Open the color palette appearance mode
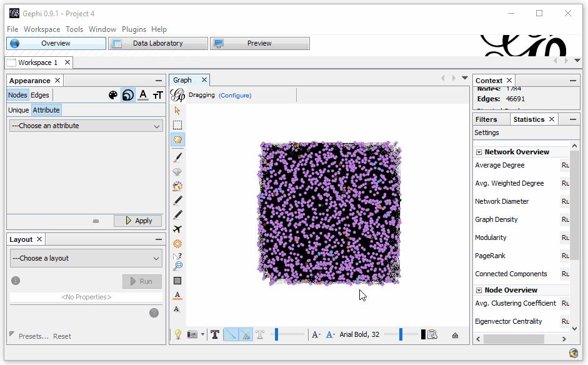The width and height of the screenshot is (588, 365). 113,95
